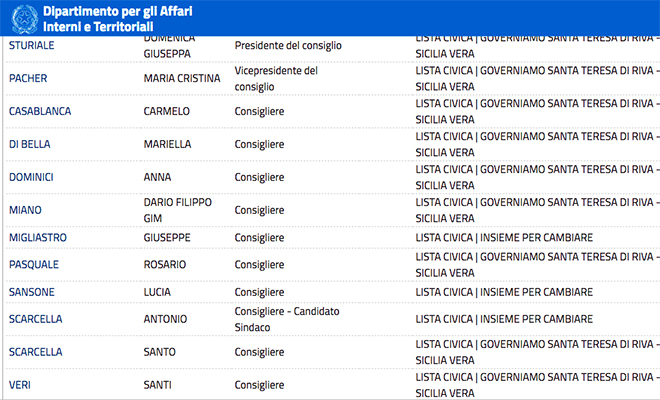The height and width of the screenshot is (400, 660).
Task: Click 'Vicepresidente del consiglio' role cell
Action: tap(276, 78)
